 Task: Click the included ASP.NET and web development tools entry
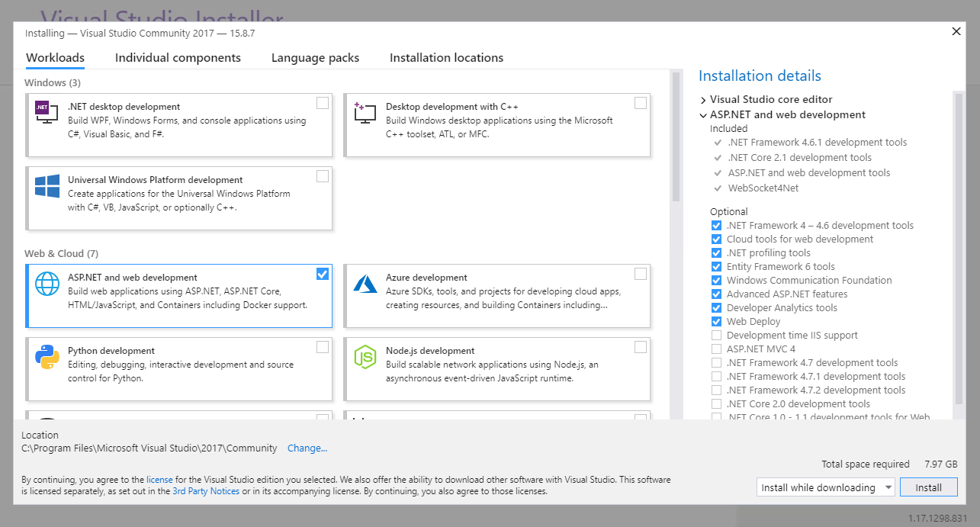pos(808,173)
